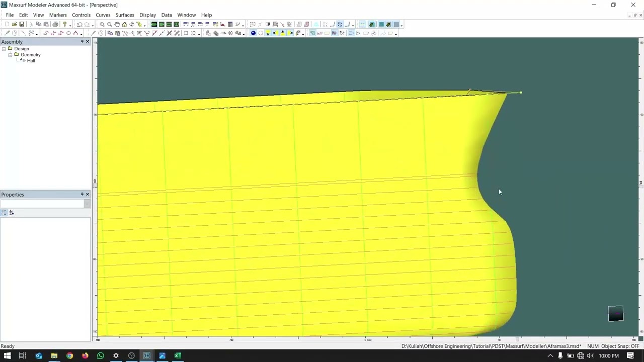Click the Properties search input field
The width and height of the screenshot is (644, 362).
click(42, 204)
